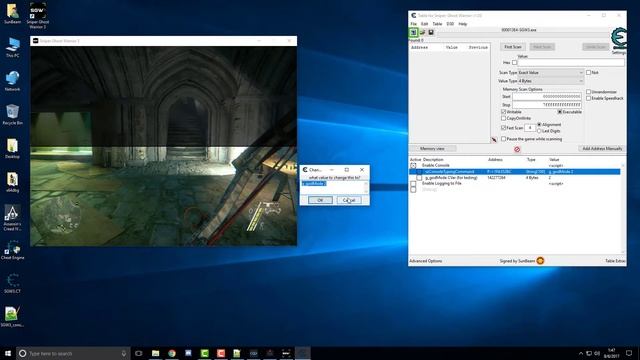640x360 pixels.
Task: Open Network desktop icon
Action: click(12, 81)
